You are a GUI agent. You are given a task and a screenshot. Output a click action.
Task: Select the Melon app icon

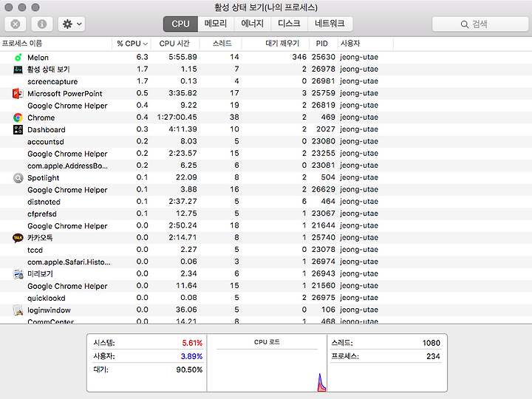[x=18, y=58]
